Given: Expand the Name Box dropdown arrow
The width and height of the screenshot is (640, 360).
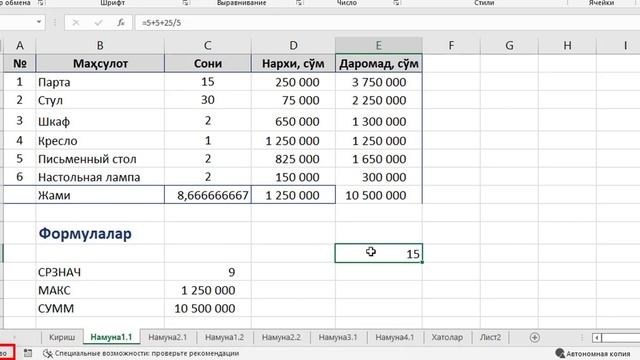Looking at the screenshot, I should (39, 22).
